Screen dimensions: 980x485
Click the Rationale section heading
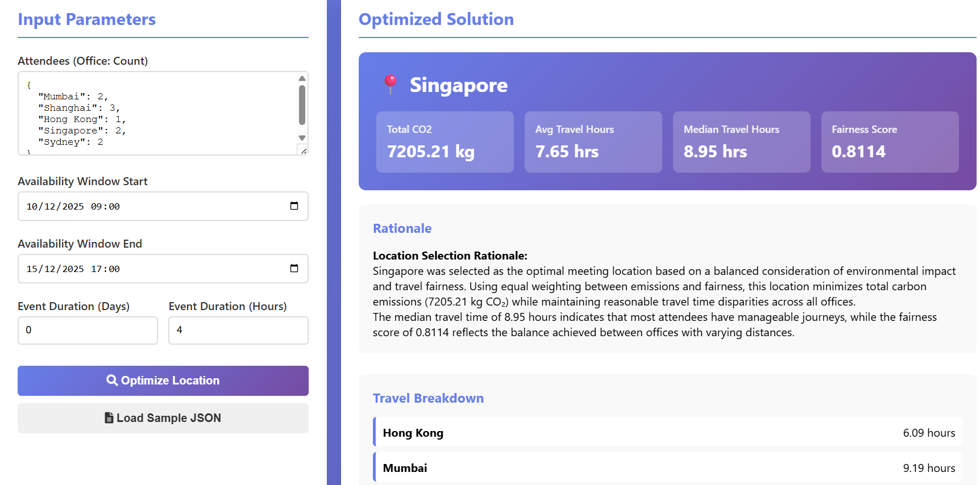pyautogui.click(x=402, y=228)
